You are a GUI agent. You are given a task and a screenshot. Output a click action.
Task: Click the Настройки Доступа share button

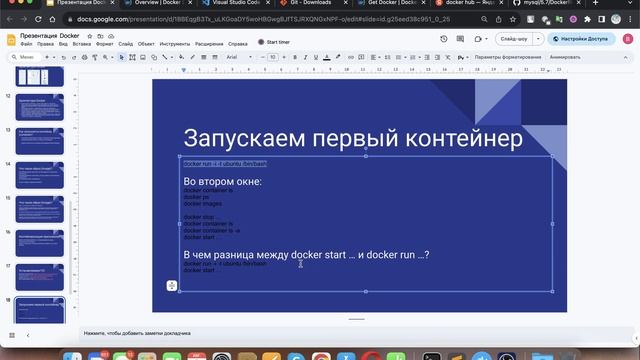[581, 39]
